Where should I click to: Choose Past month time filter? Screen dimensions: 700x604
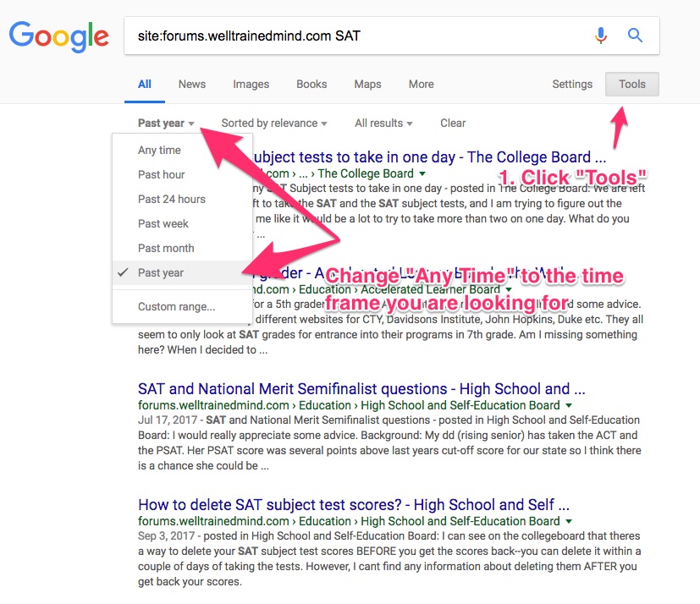(182, 249)
